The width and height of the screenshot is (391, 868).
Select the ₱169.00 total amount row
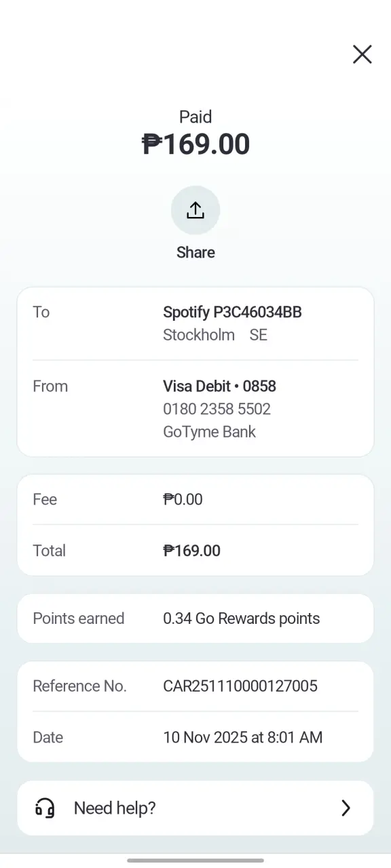[195, 551]
